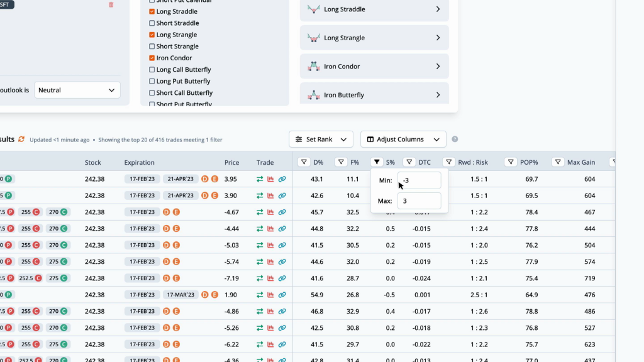Screen dimensions: 644x362
Task: Click the Max Gain value 719
Action: coord(590,278)
